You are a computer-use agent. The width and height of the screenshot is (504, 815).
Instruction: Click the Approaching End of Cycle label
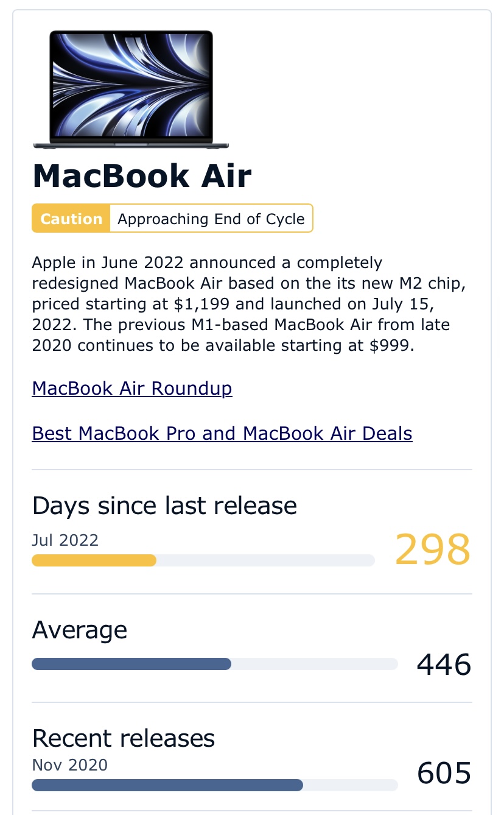coord(211,219)
